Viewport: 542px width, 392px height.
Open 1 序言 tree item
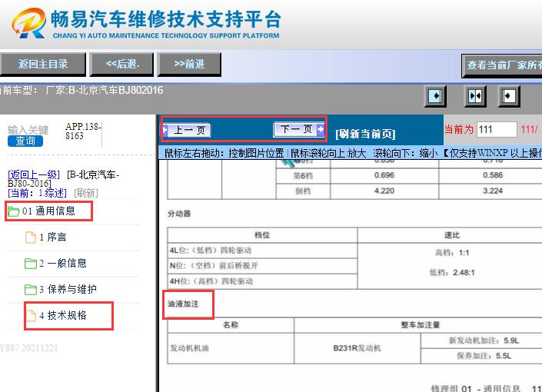coord(52,238)
